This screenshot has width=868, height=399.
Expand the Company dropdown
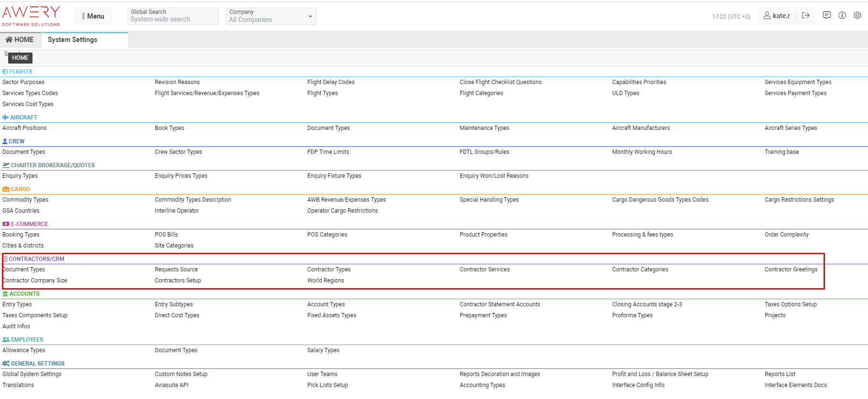pos(271,16)
